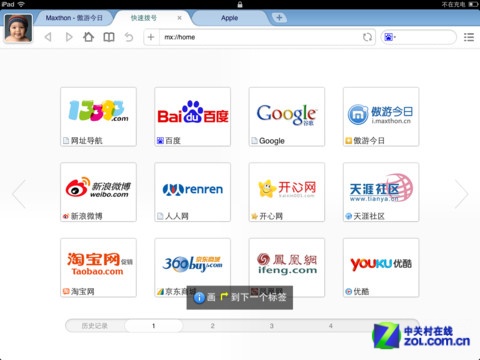Open the 淘宝网 speed dial tile
The height and width of the screenshot is (360, 480).
[98, 267]
